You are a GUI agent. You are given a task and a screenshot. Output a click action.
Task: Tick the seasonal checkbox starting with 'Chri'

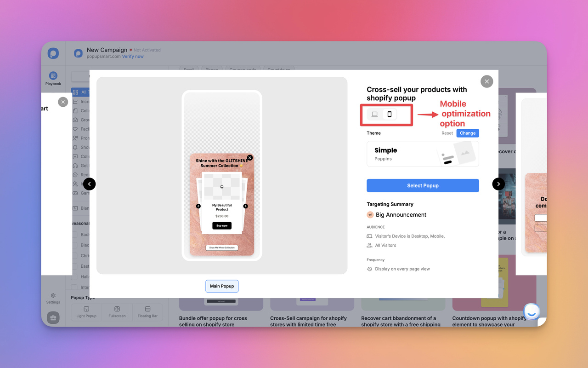click(74, 256)
